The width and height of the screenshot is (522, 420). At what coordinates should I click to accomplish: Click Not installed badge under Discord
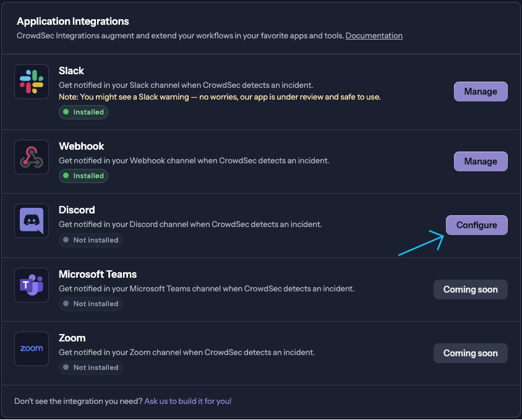tap(91, 240)
